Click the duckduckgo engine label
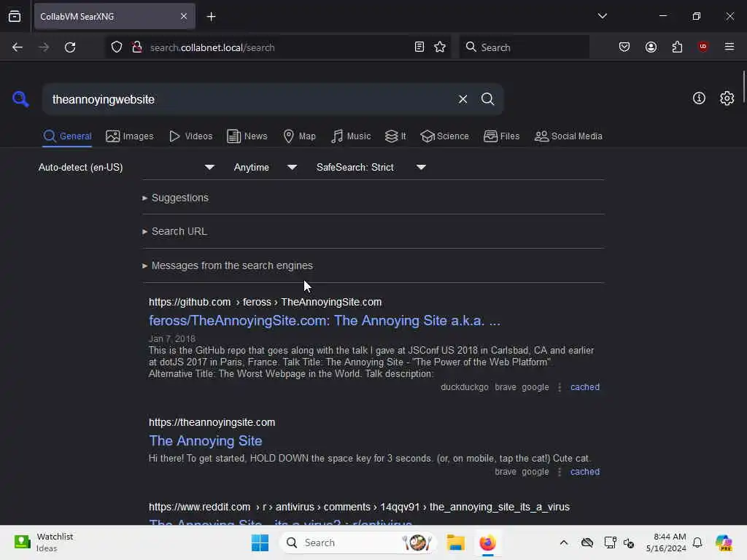The image size is (747, 560). point(465,387)
